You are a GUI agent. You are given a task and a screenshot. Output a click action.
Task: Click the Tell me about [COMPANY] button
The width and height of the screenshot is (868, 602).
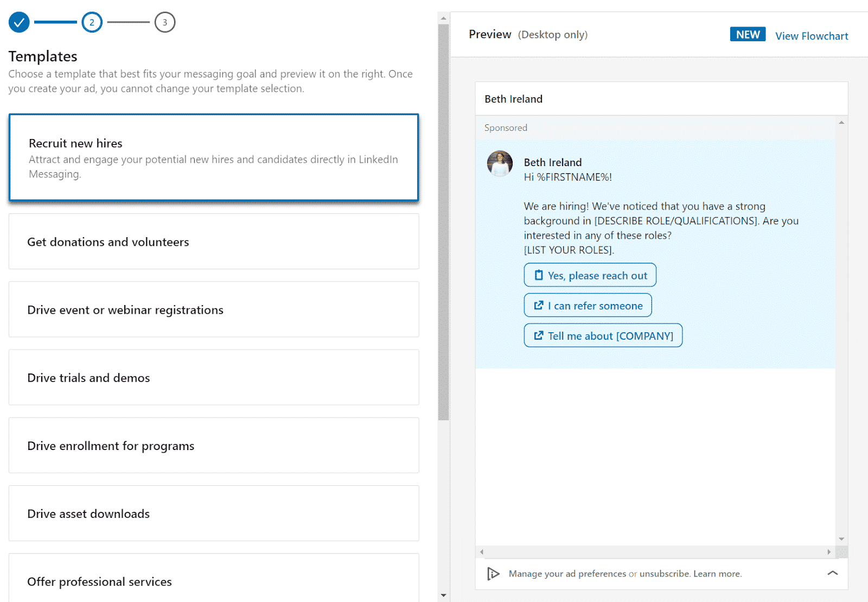click(603, 335)
